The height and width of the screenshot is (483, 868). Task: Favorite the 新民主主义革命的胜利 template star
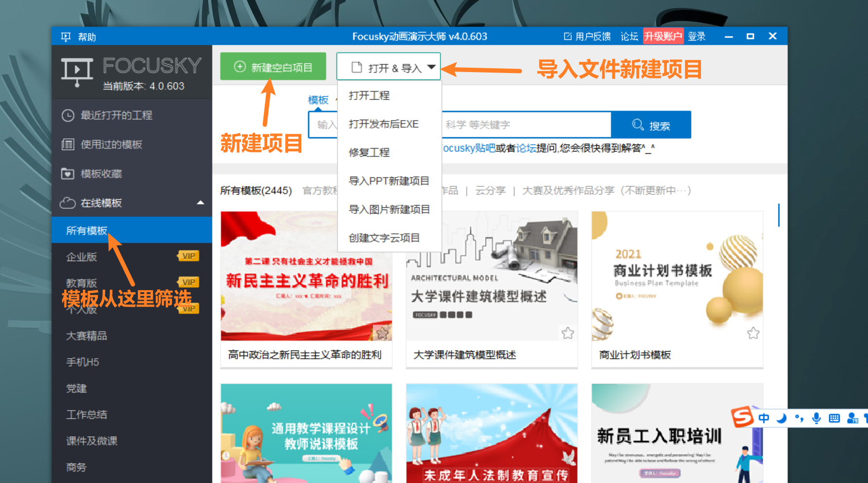click(x=382, y=333)
